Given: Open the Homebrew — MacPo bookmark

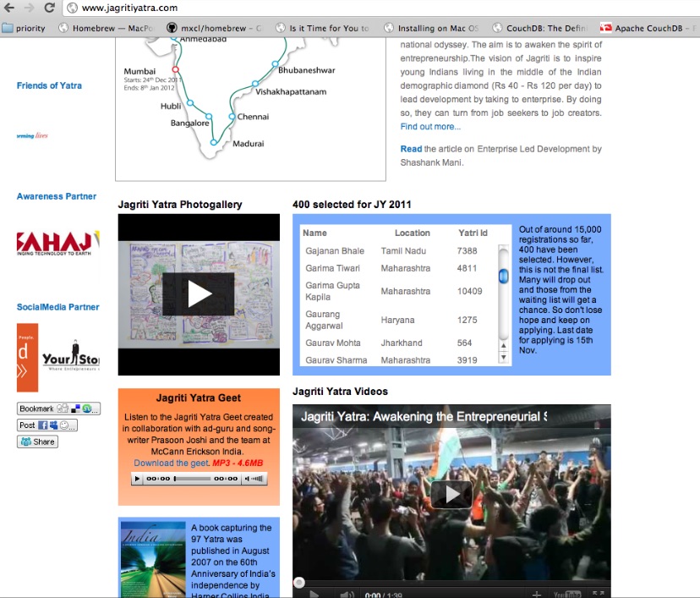Looking at the screenshot, I should pos(107,28).
